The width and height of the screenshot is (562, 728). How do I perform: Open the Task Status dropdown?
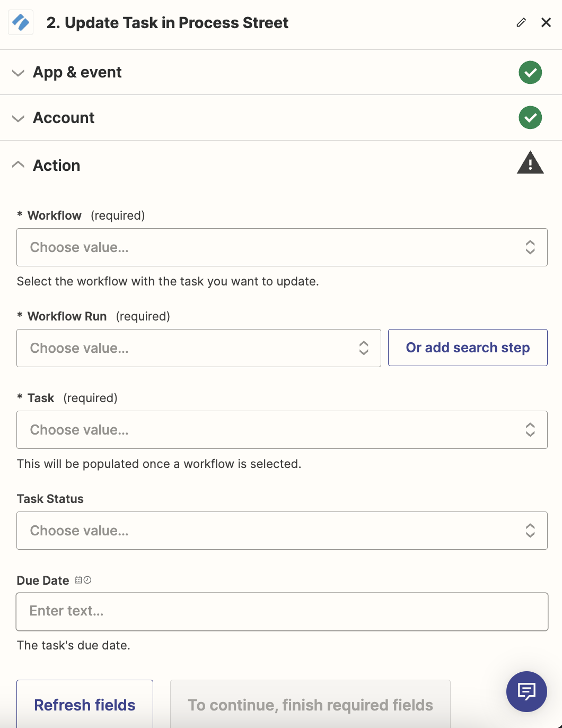click(x=282, y=531)
